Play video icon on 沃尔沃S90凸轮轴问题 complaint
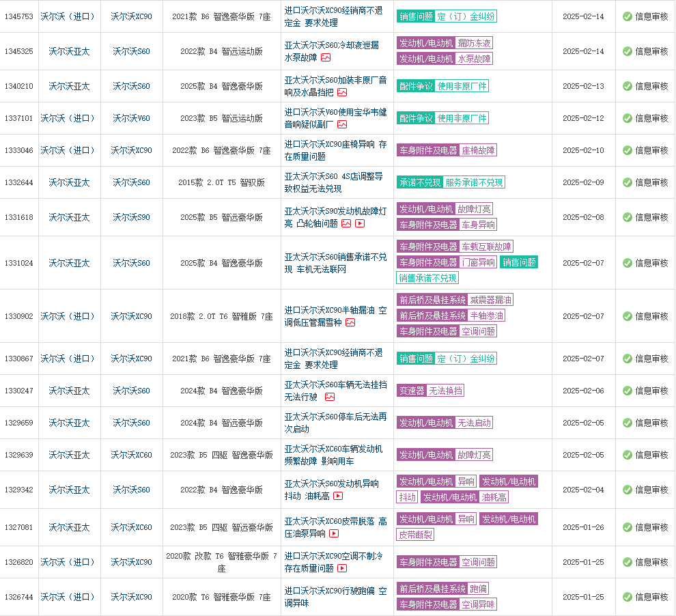 [x=360, y=223]
